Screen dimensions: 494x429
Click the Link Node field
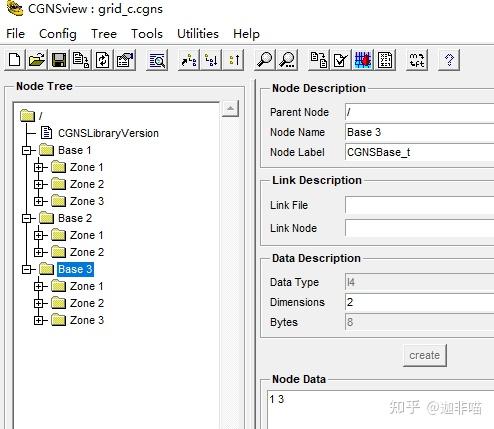click(420, 228)
